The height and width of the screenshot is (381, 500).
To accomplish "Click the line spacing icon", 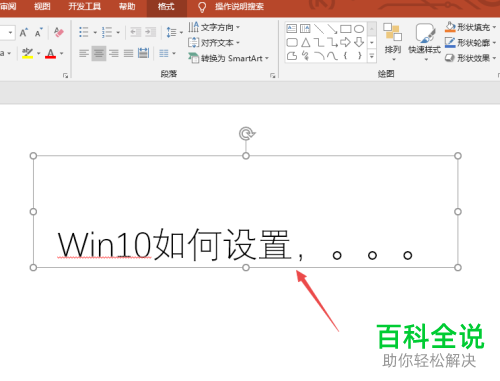I will point(171,32).
